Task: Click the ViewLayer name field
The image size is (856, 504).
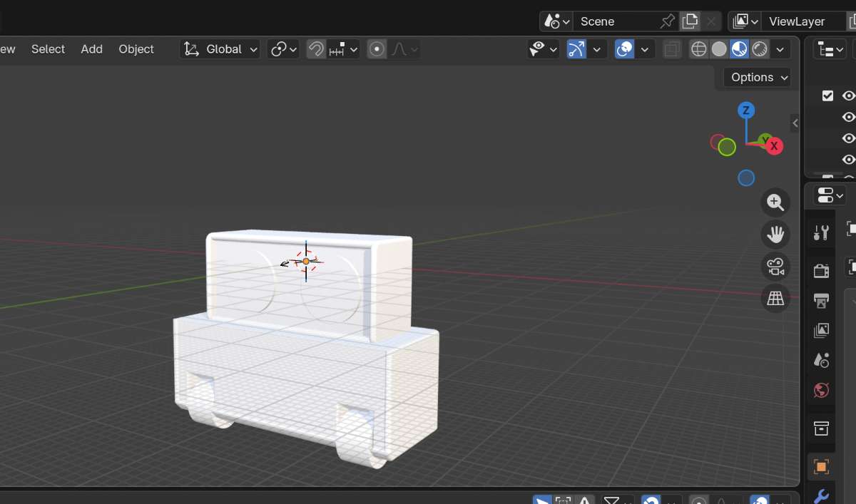Action: point(803,21)
